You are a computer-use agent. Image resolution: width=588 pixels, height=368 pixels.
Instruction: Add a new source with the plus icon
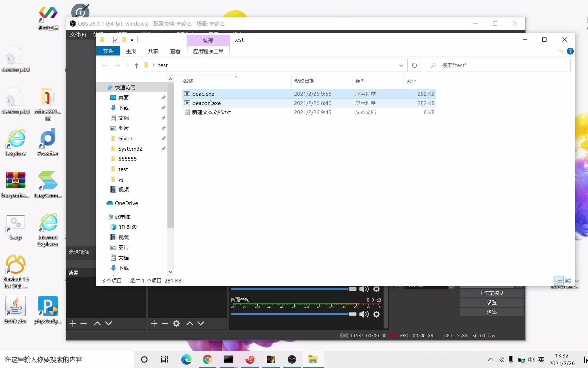[154, 323]
